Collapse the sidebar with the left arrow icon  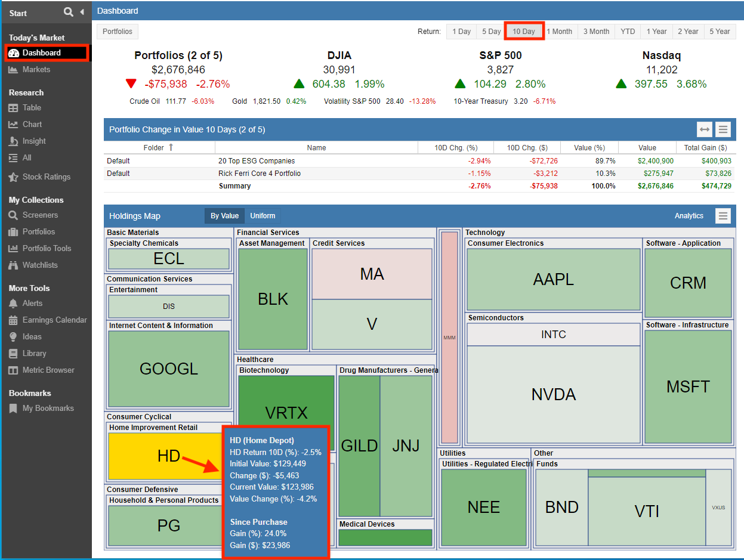click(82, 12)
